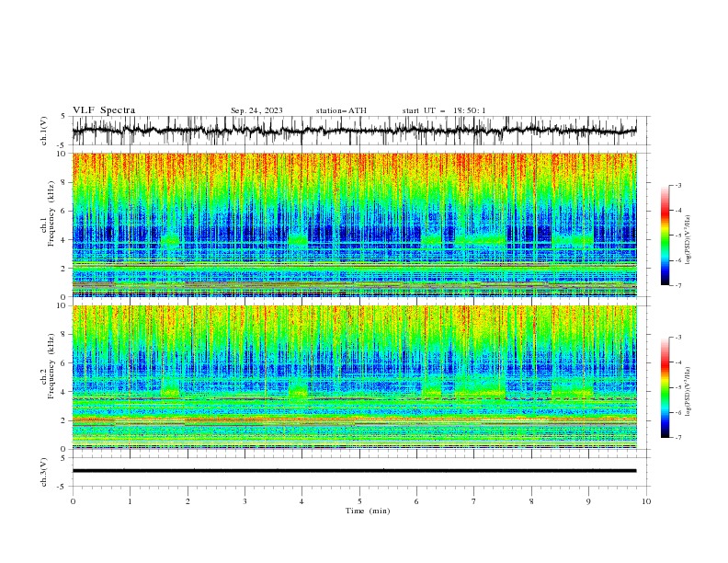Click the "log(PSD)(V²/Hz)" label beside ch.2 color bar

[688, 392]
